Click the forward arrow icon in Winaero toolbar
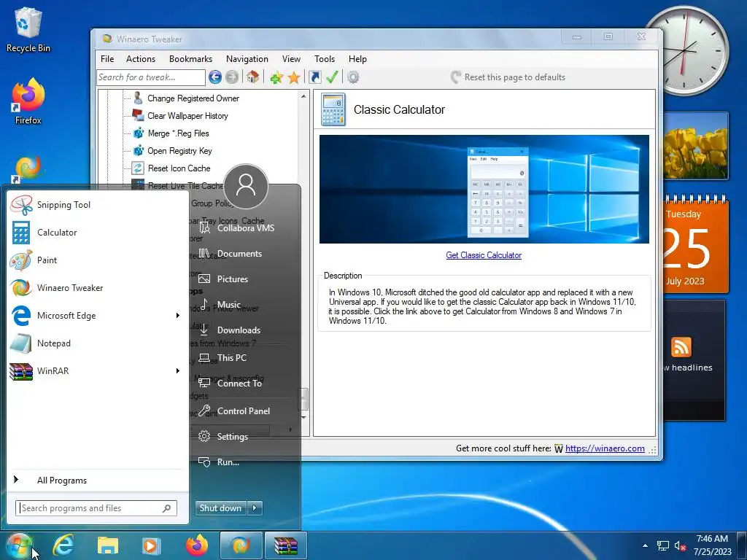The width and height of the screenshot is (747, 560). tap(232, 77)
